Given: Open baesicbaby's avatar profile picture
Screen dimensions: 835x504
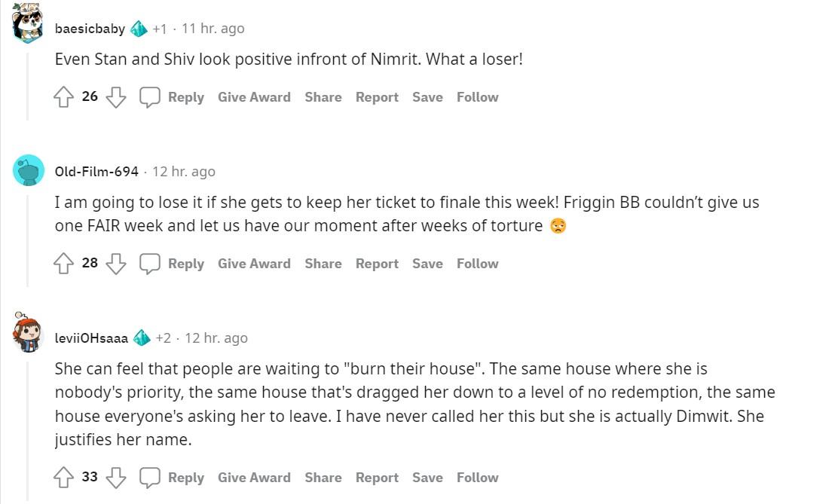Looking at the screenshot, I should click(29, 23).
